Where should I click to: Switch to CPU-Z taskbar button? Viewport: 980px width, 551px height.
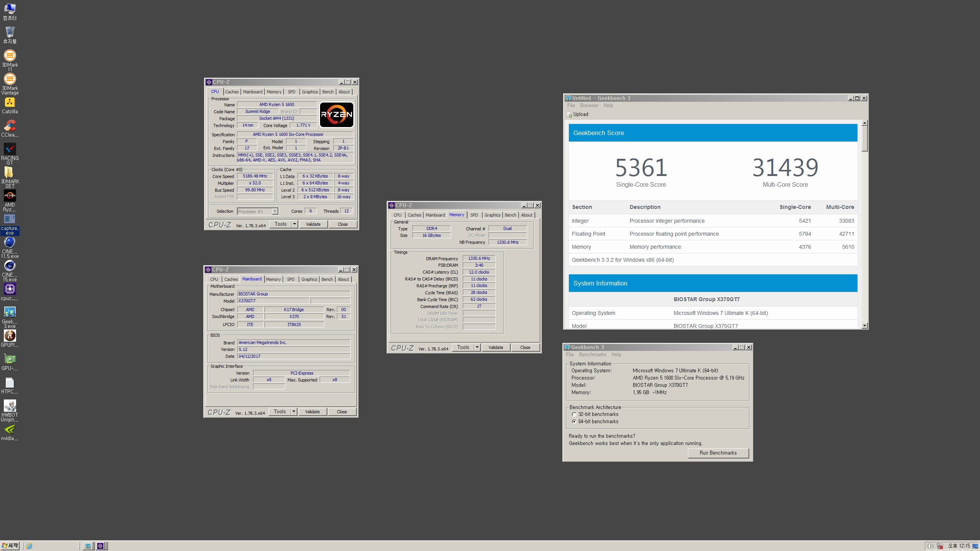click(100, 546)
